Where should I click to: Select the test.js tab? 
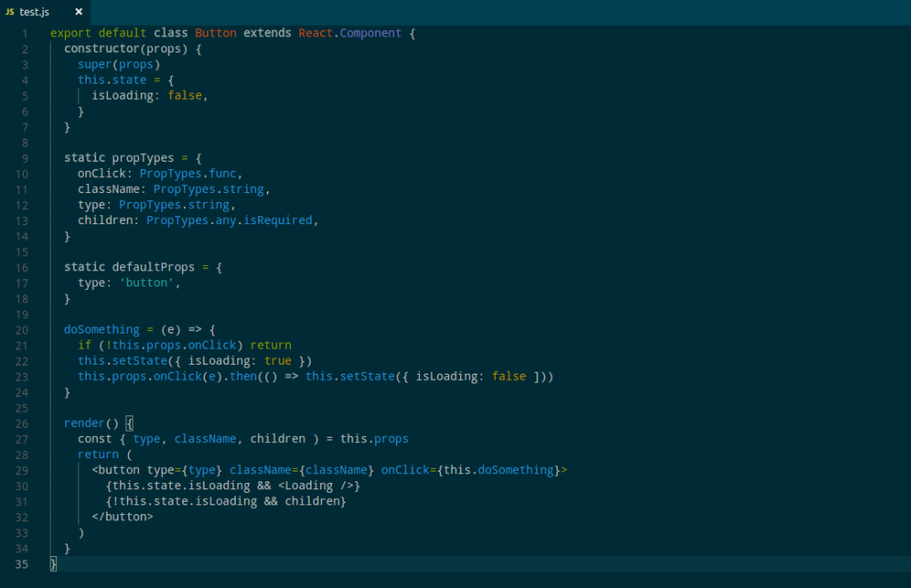coord(37,12)
